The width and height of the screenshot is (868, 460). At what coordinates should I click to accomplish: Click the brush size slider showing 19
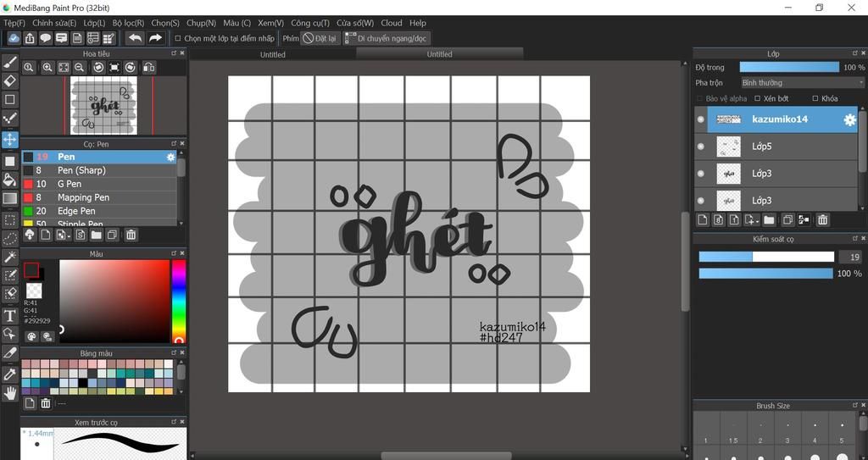pyautogui.click(x=766, y=257)
